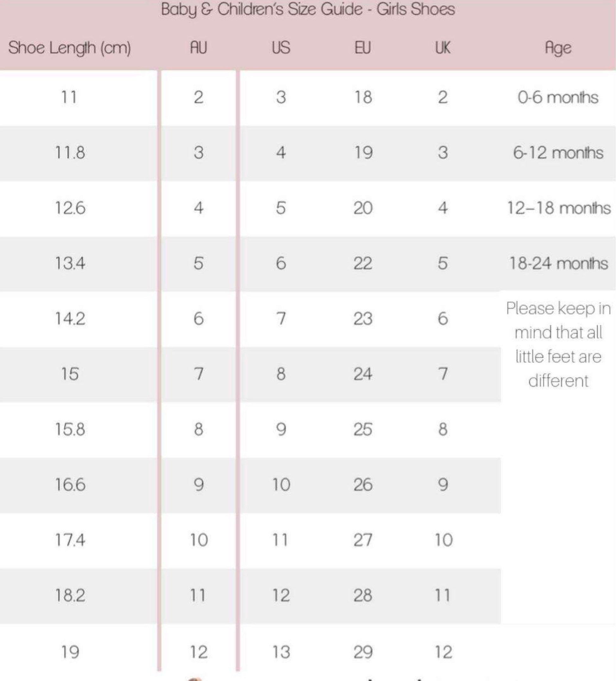Select the AU column header

[198, 48]
